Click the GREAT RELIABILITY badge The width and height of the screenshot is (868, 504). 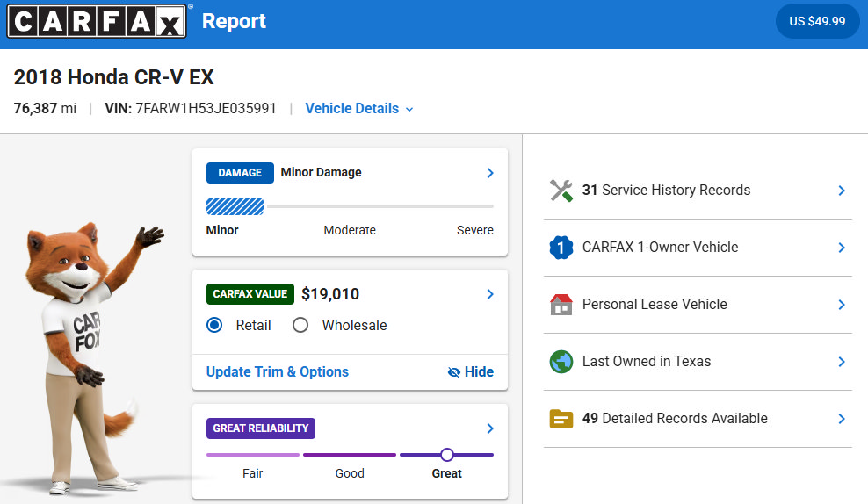[x=261, y=428]
